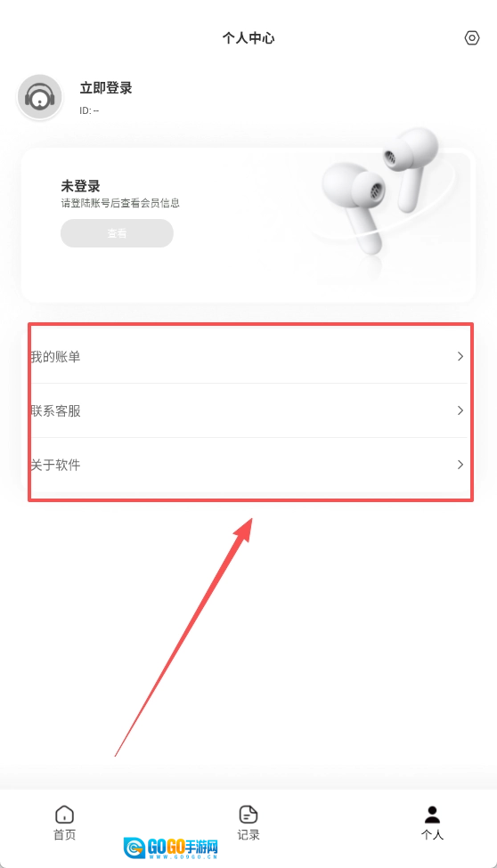Open the 我的账单 menu entry
The height and width of the screenshot is (868, 497).
(248, 356)
